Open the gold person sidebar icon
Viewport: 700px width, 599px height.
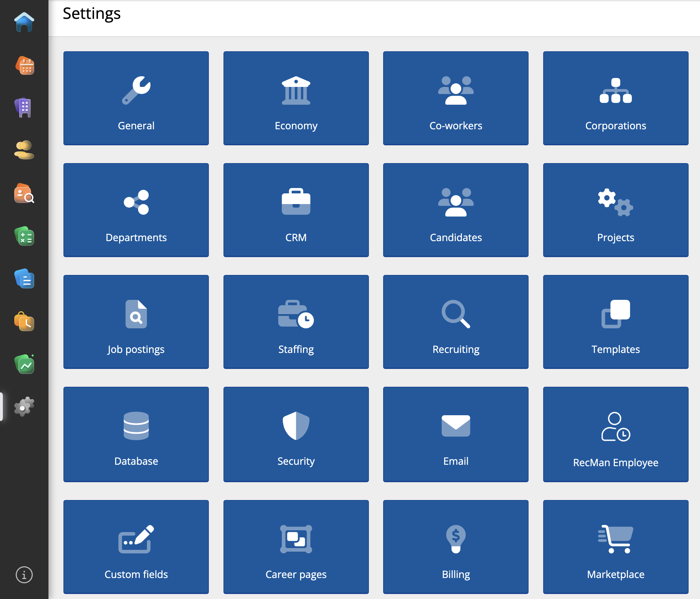click(24, 150)
